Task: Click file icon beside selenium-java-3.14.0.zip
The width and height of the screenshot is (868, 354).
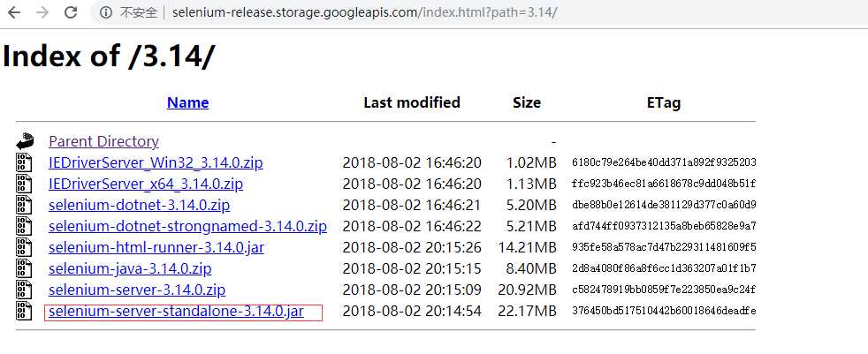Action: [x=24, y=269]
